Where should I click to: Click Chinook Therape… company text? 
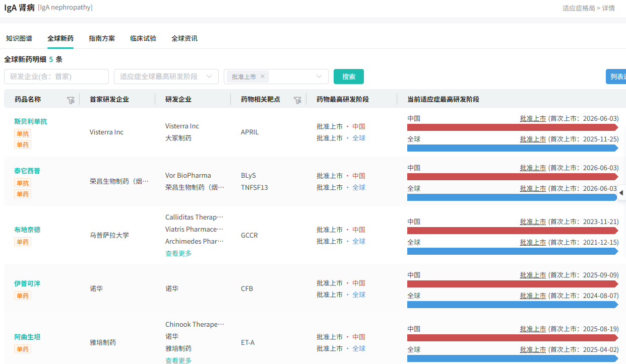point(195,324)
